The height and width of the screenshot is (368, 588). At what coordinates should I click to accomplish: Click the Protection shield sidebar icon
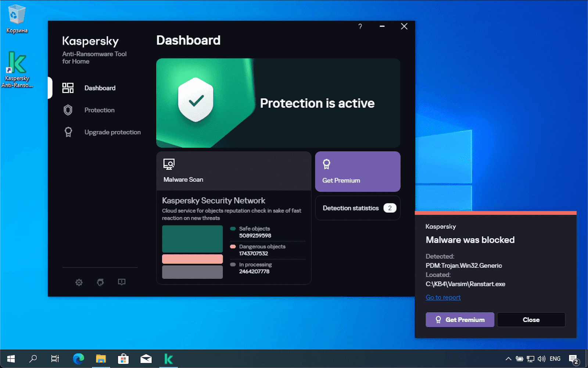[68, 110]
